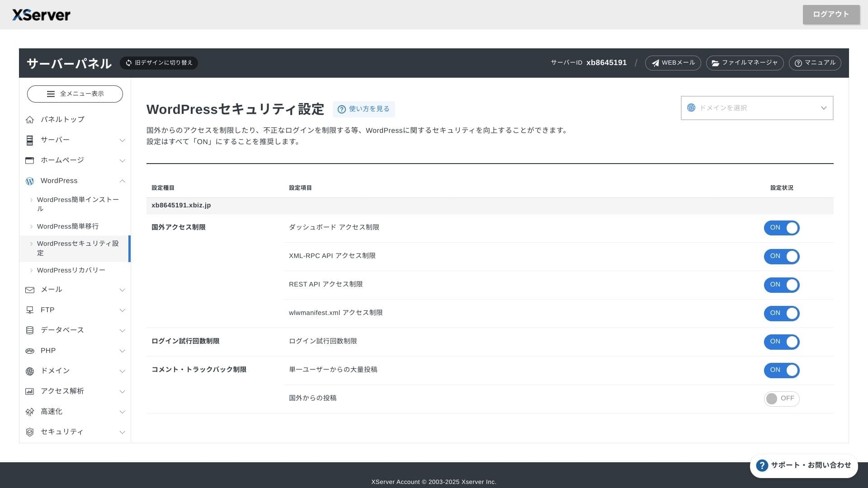Screen dimensions: 868x488
Task: Expand データベース menu chevron
Action: pos(122,331)
